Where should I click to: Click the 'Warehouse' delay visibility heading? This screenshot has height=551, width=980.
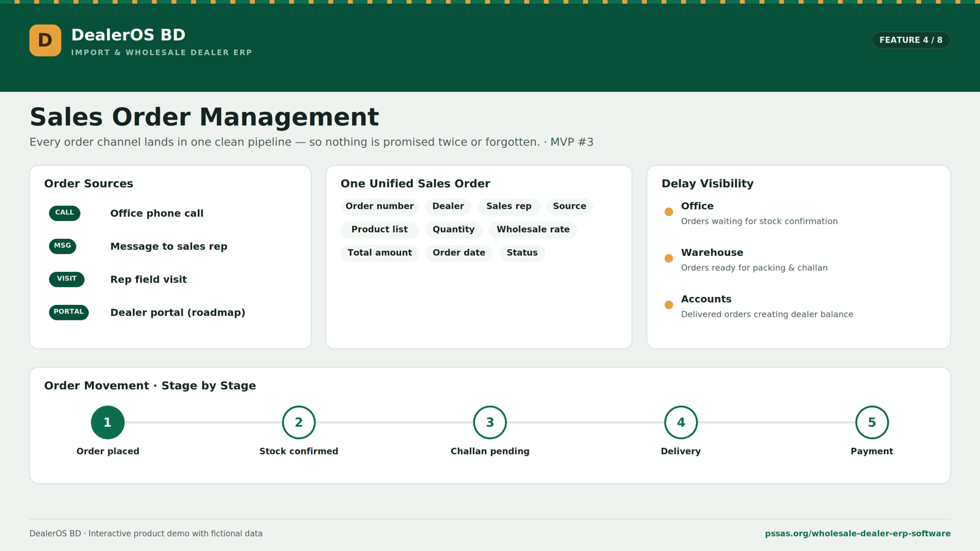pyautogui.click(x=712, y=253)
